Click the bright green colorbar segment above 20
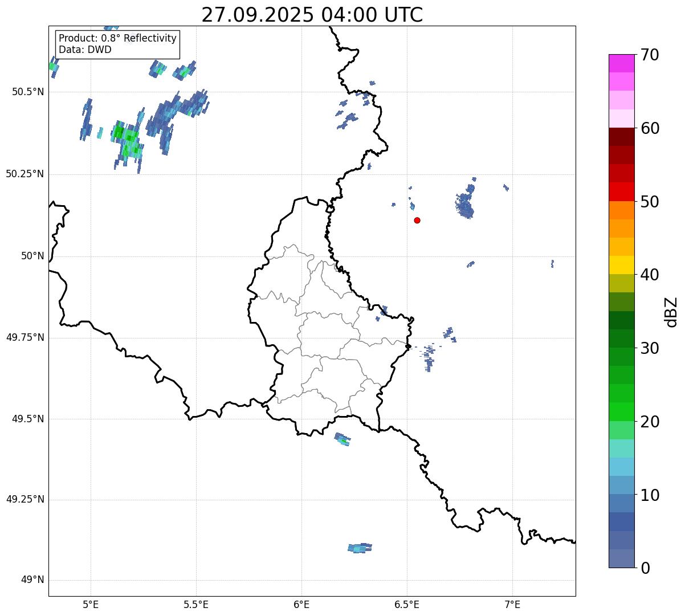The height and width of the screenshot is (616, 685). 621,412
